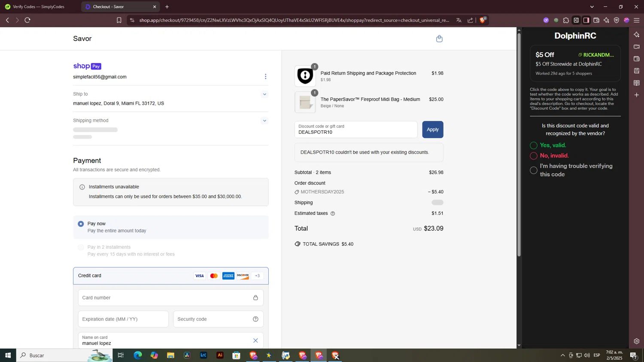Viewport: 644px width, 362px height.
Task: Click the help icon next to Estimated taxes
Action: 333,214
